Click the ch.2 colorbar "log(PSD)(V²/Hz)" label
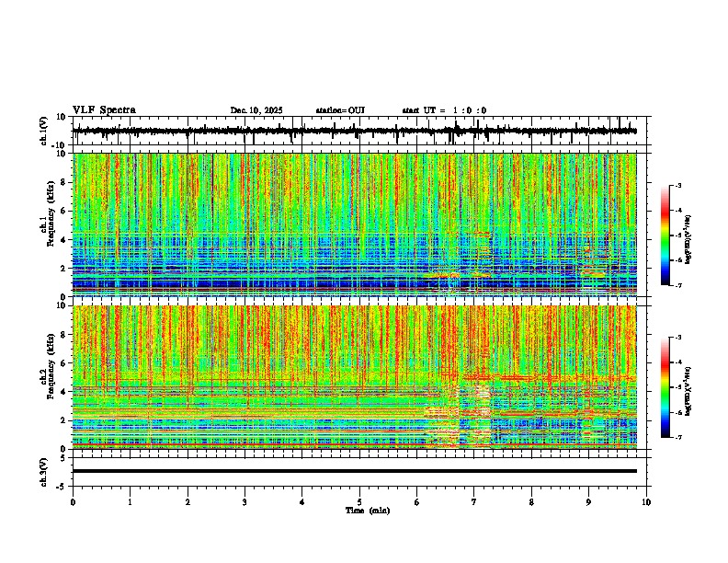The width and height of the screenshot is (728, 563). [x=688, y=392]
